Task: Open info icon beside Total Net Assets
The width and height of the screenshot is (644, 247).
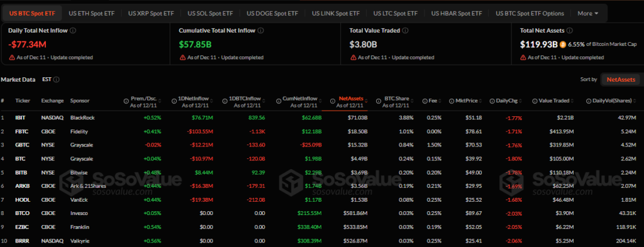Action: pos(570,30)
